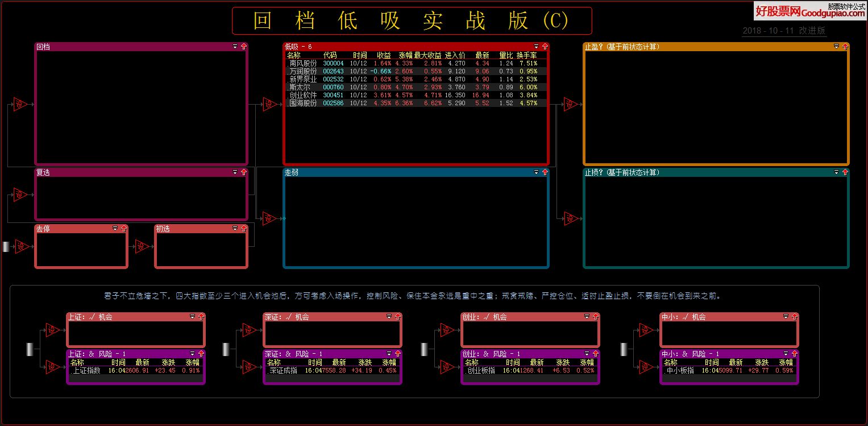Open the 走弱 filter 设 settings triangle
Viewport: 868px width, 426px height.
(269, 218)
